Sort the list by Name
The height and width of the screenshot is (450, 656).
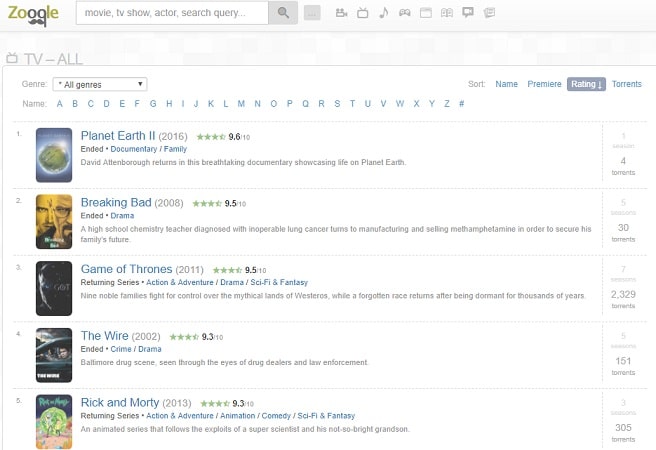[x=506, y=84]
